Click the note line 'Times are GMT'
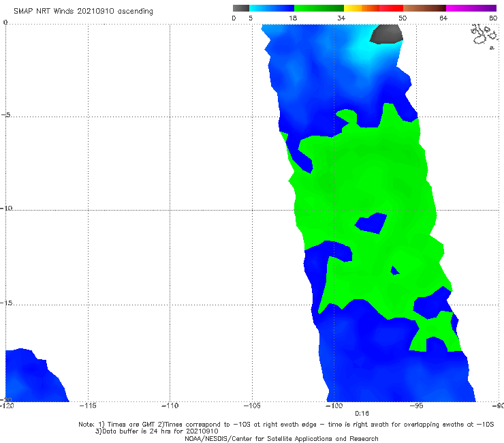Screen dimensions: 504x443 286,425
